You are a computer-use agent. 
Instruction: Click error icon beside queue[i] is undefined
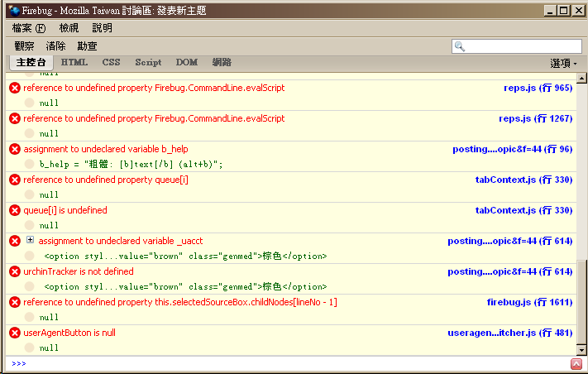point(15,210)
